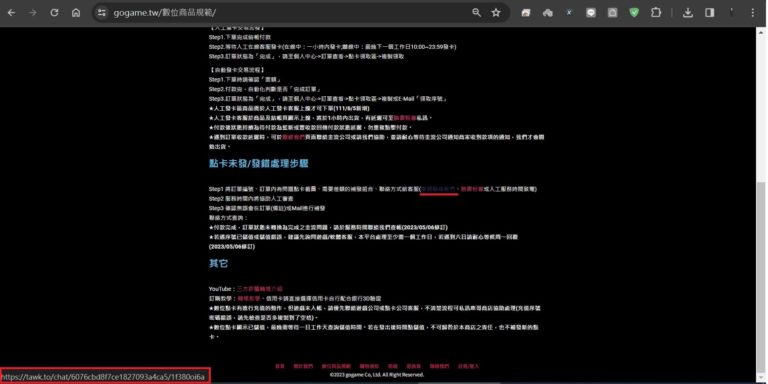768x384 pixels.
Task: Click the red link after the underlined Step1 link
Action: click(472, 189)
